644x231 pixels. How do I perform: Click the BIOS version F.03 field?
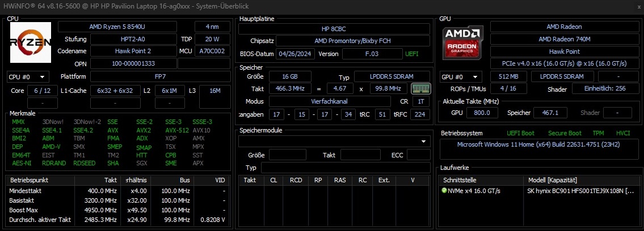[x=372, y=54]
